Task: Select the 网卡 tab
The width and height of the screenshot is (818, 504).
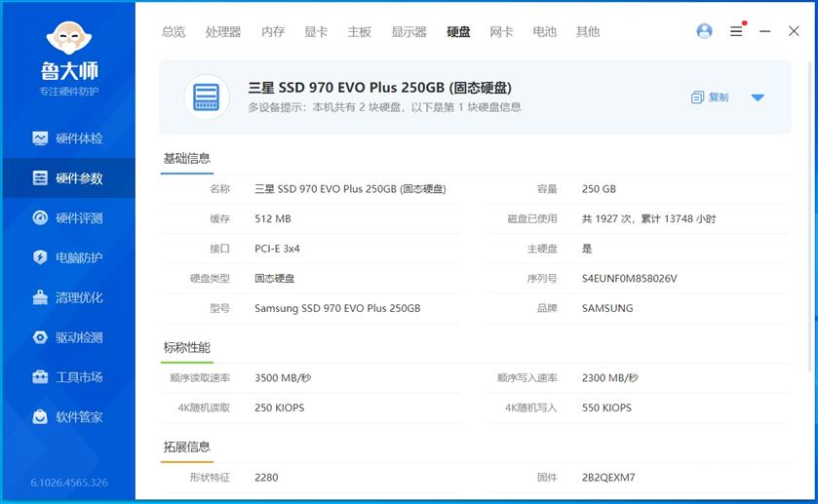Action: [x=501, y=31]
